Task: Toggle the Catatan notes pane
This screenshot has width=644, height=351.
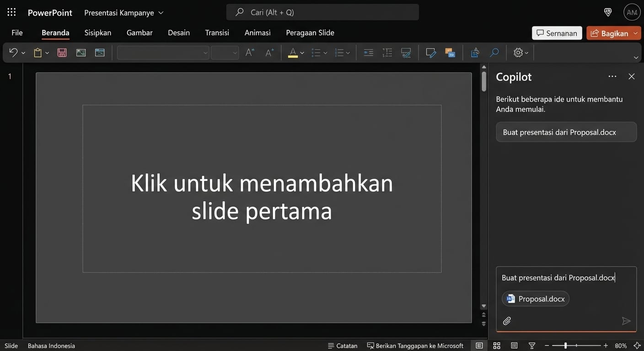Action: point(342,345)
